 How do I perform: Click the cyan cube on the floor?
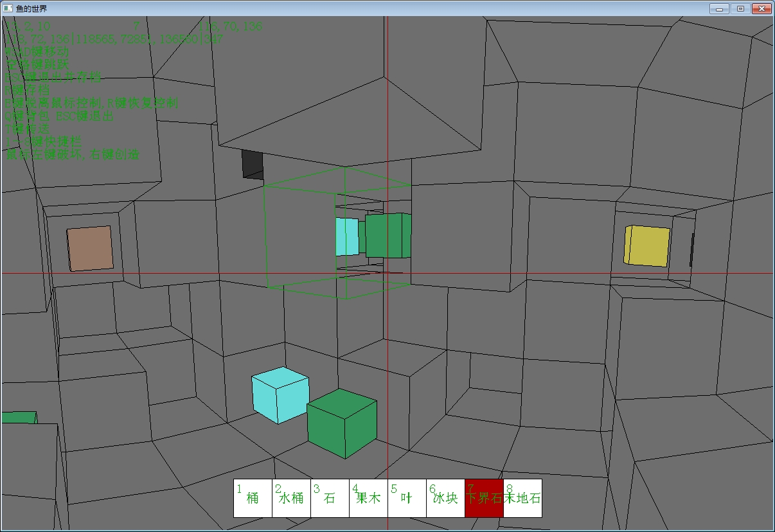click(280, 395)
